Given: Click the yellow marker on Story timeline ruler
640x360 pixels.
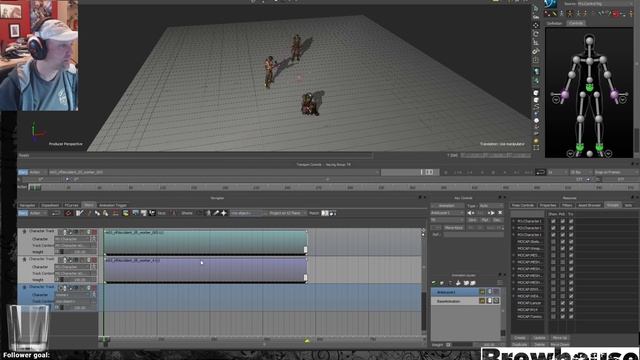Looking at the screenshot, I should pos(307,340).
